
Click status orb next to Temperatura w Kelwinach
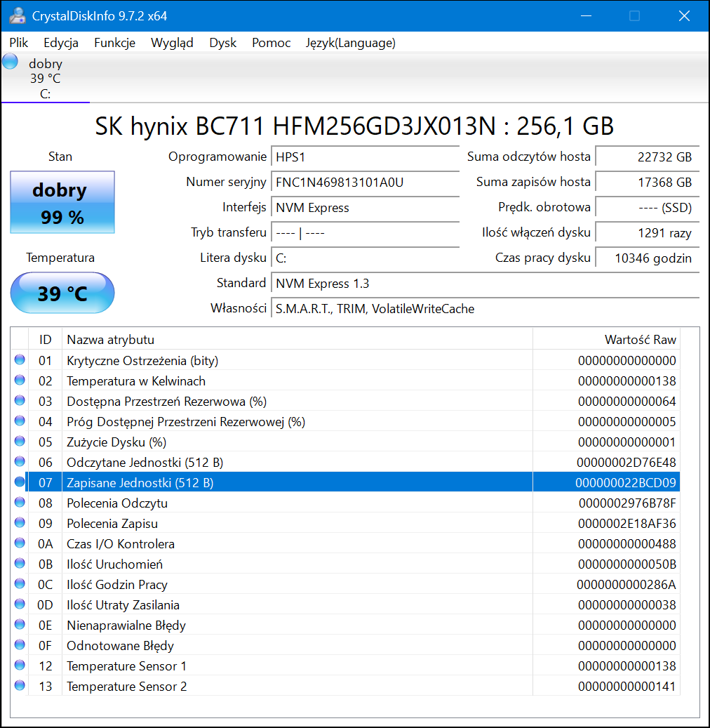20,380
